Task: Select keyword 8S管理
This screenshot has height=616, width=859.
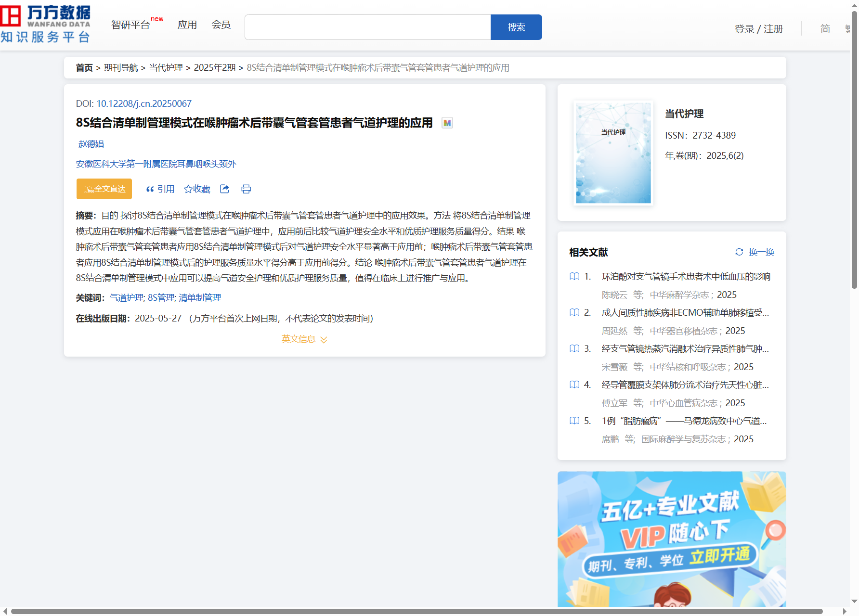Action: [161, 298]
